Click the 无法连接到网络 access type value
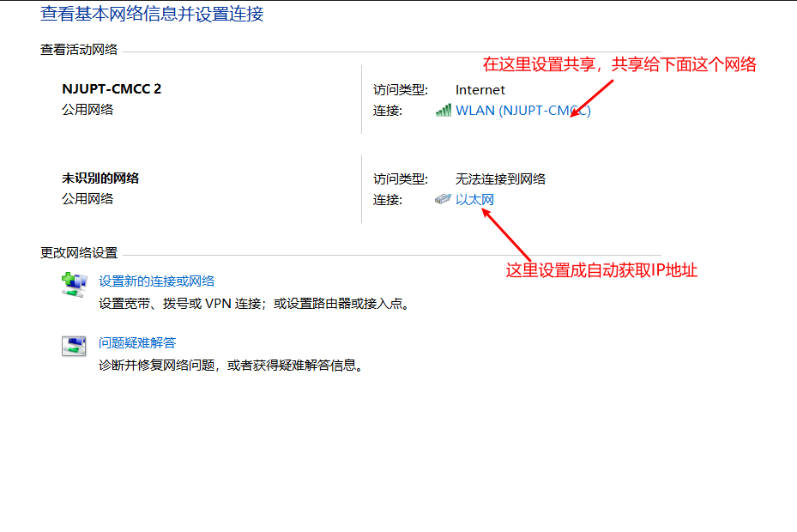 tap(500, 178)
